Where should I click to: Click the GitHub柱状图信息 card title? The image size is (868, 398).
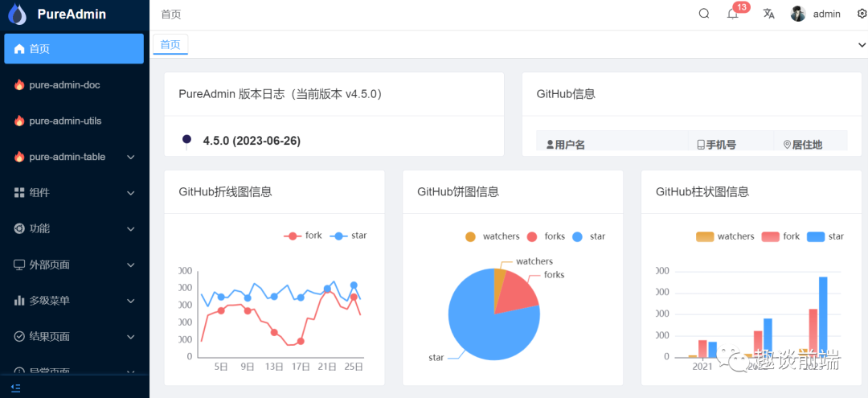point(702,192)
